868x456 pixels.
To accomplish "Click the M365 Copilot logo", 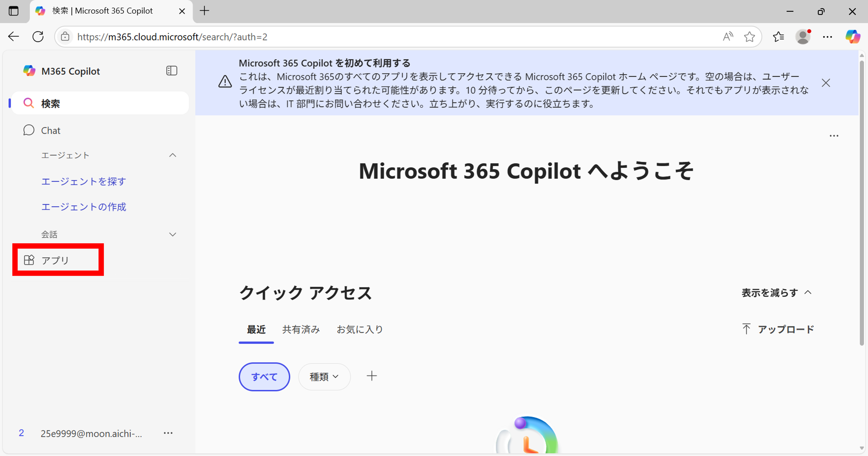I will pyautogui.click(x=29, y=70).
